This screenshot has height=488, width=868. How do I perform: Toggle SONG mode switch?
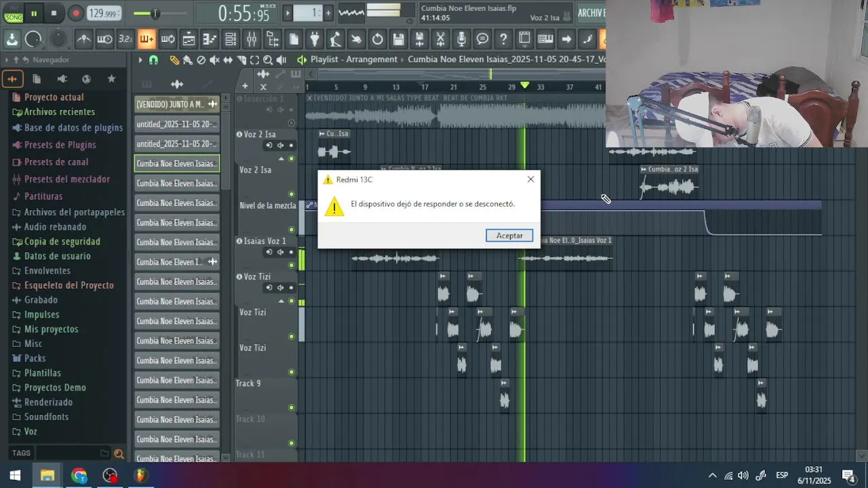[13, 13]
